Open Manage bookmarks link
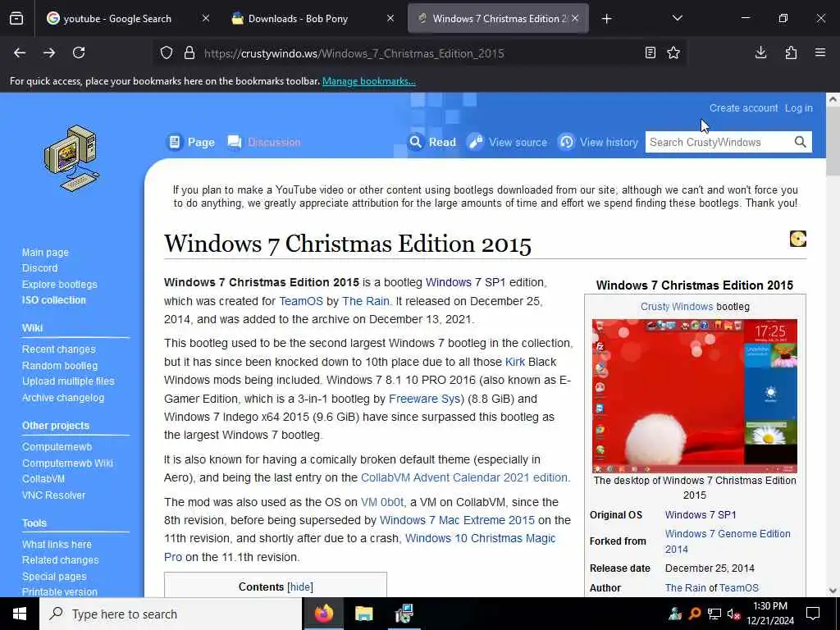Viewport: 840px width, 630px height. pos(368,81)
